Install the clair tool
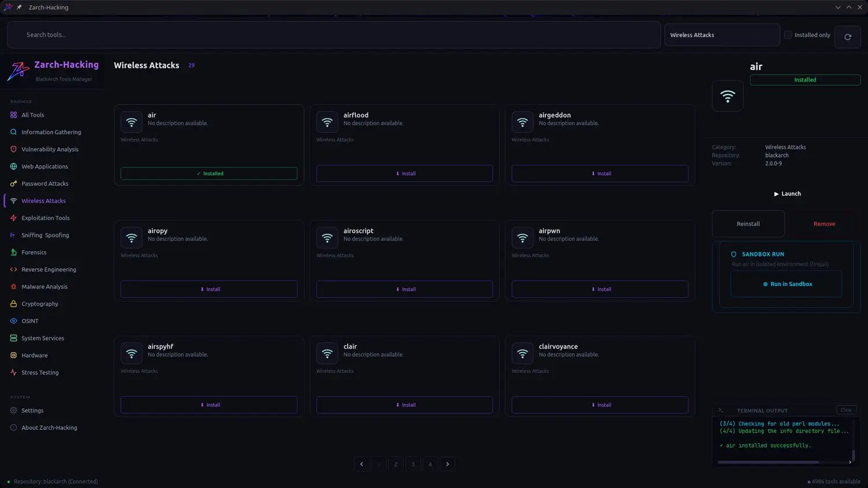 tap(404, 405)
